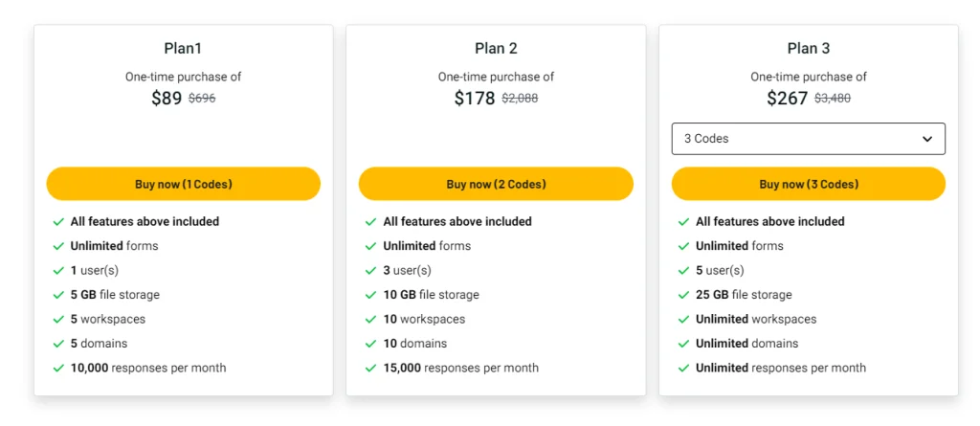Select the Plan 2 heading
Image resolution: width=980 pixels, height=426 pixels.
(x=496, y=49)
